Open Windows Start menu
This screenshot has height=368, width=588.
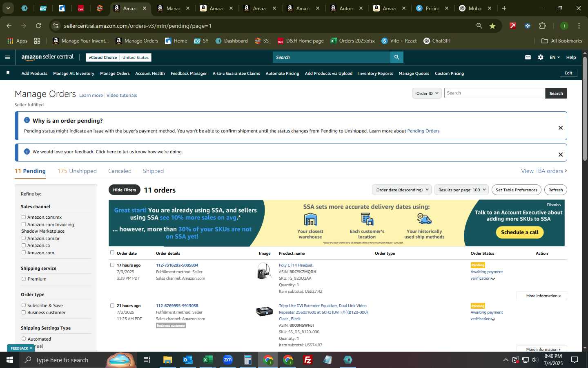coord(10,360)
